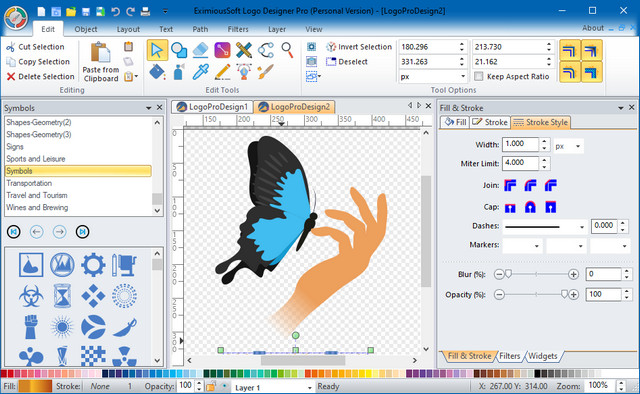This screenshot has height=394, width=640.
Task: Open the Layout ribbon tab
Action: coord(128,29)
